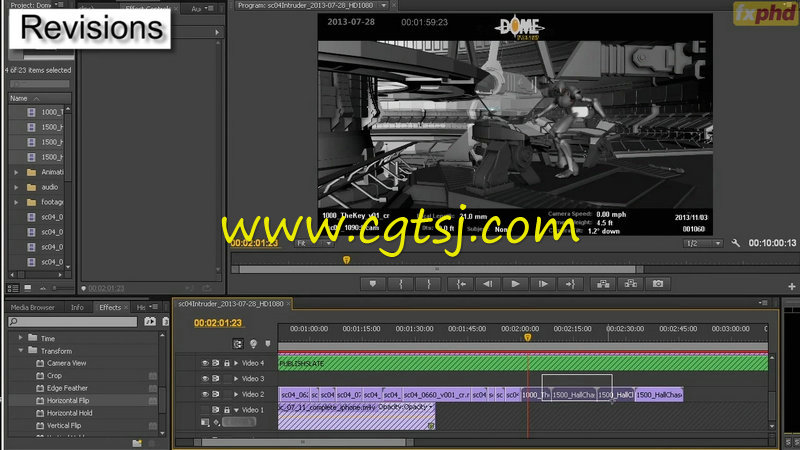Click the Program monitor zoom scroll bar
The height and width of the screenshot is (450, 800).
coord(437,269)
